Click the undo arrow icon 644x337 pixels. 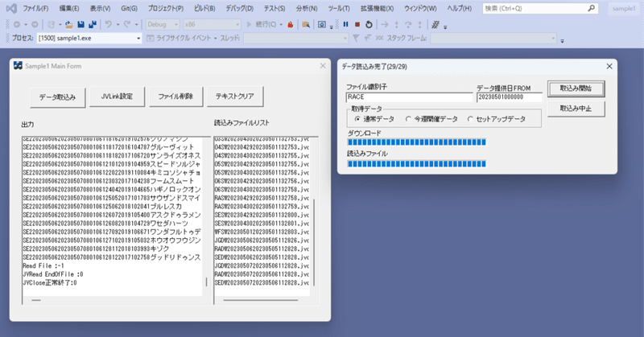tap(109, 25)
